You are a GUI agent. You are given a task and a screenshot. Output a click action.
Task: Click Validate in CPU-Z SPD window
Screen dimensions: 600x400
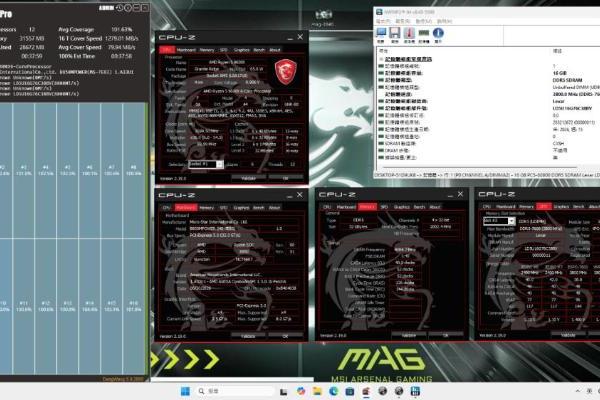(568, 335)
